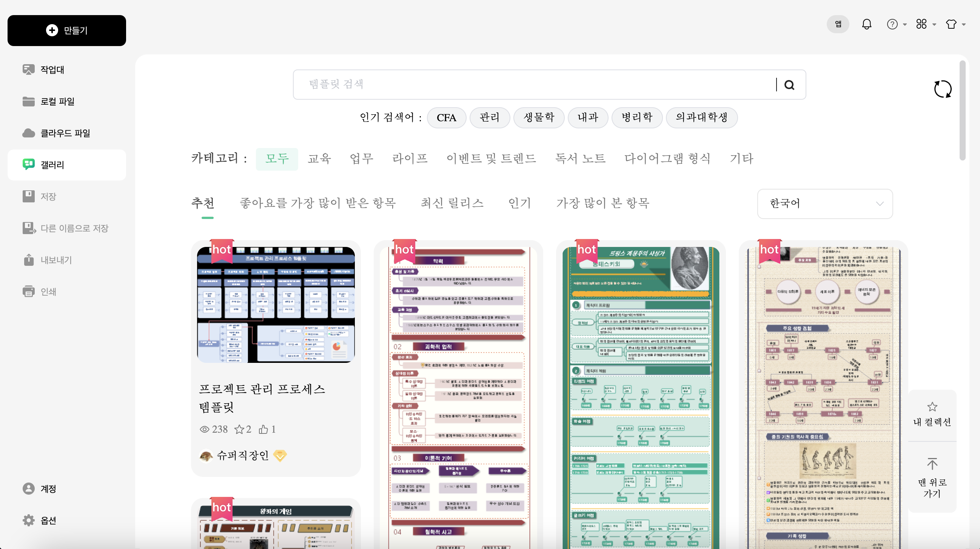Viewport: 980px width, 549px height.
Task: Select popular keyword 의과대학생
Action: click(701, 117)
